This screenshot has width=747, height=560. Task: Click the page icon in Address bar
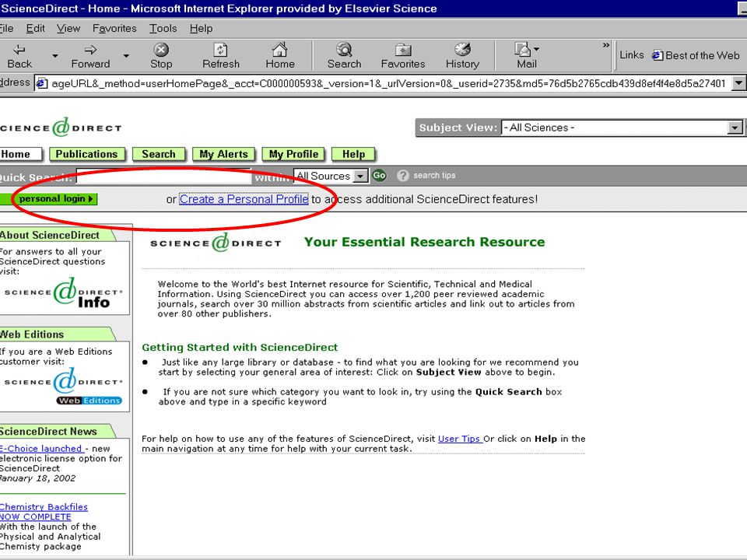(x=42, y=84)
